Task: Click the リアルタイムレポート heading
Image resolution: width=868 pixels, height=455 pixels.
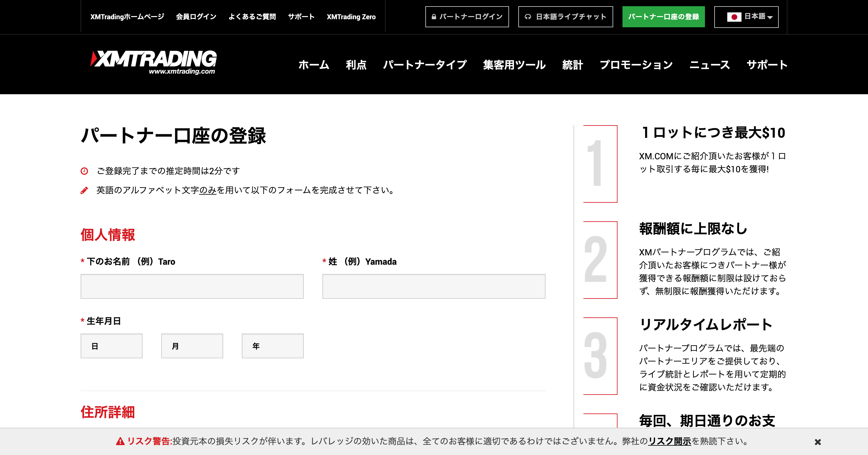Action: click(x=706, y=325)
